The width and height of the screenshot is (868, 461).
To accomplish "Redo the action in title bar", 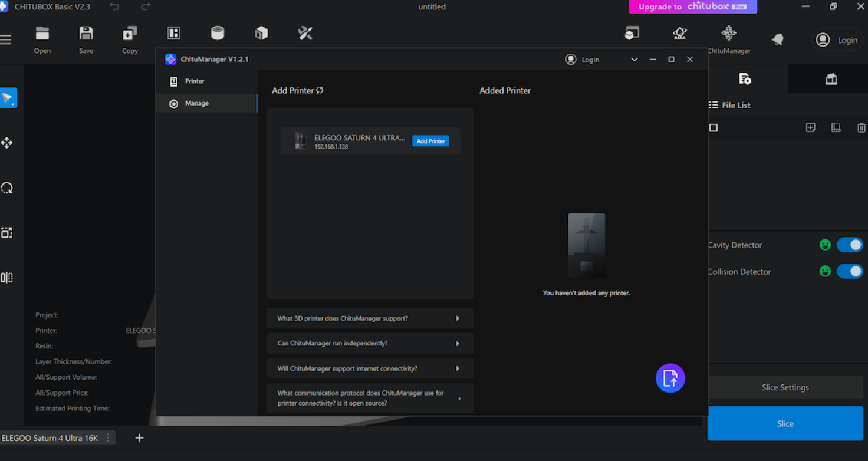I will click(146, 7).
